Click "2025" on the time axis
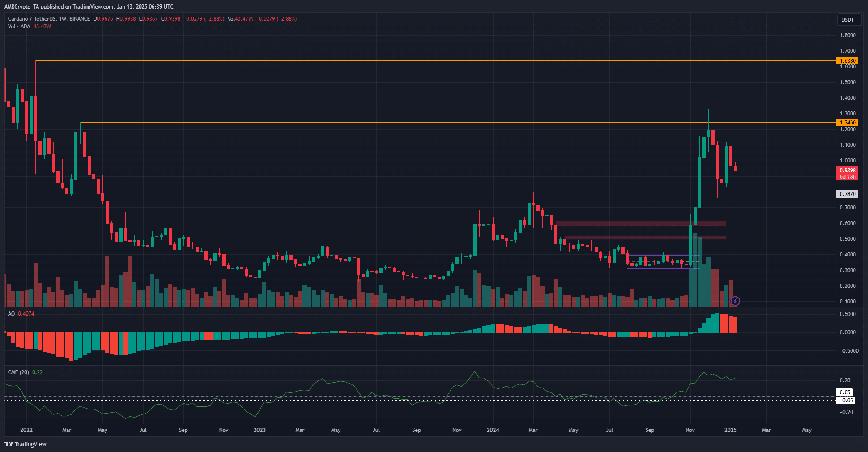 click(x=730, y=430)
